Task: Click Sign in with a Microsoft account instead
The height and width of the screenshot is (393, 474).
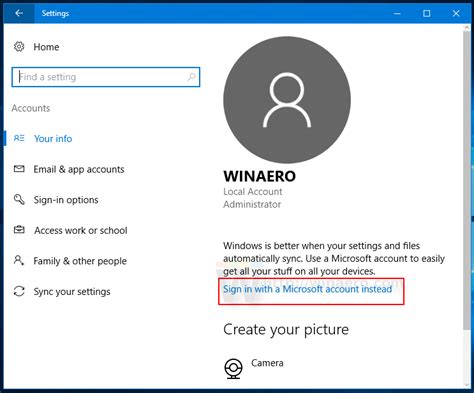Action: coord(308,289)
